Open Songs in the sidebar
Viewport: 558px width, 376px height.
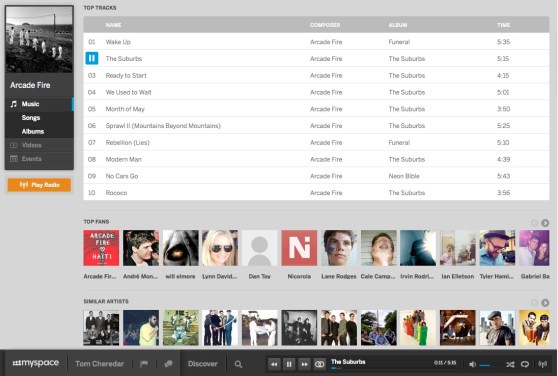(31, 118)
